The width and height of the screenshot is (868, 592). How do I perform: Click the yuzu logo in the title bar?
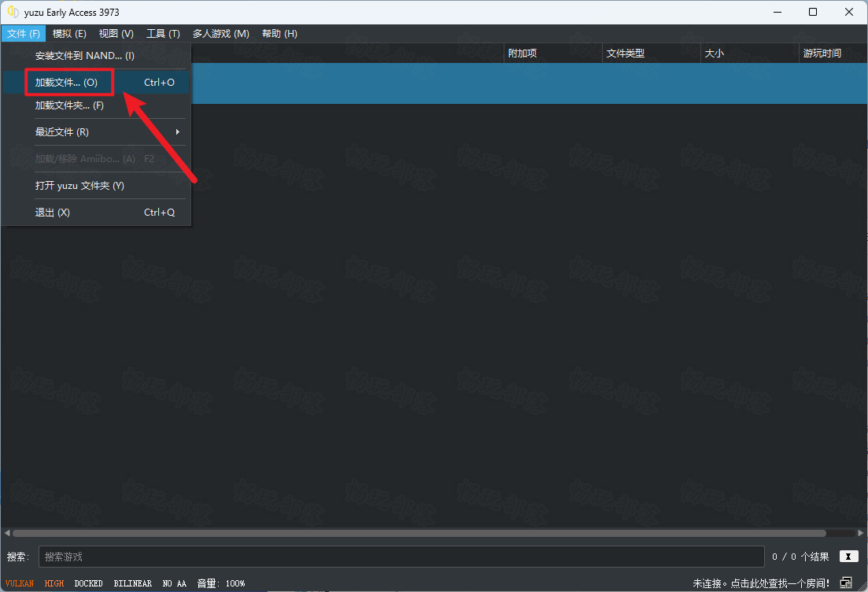pos(13,12)
